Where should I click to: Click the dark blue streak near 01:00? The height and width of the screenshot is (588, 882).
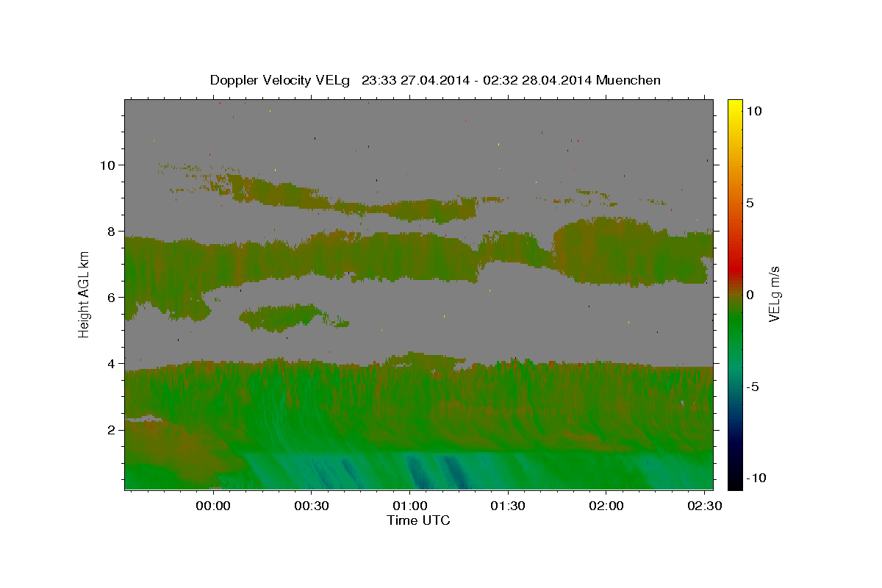coord(417,471)
